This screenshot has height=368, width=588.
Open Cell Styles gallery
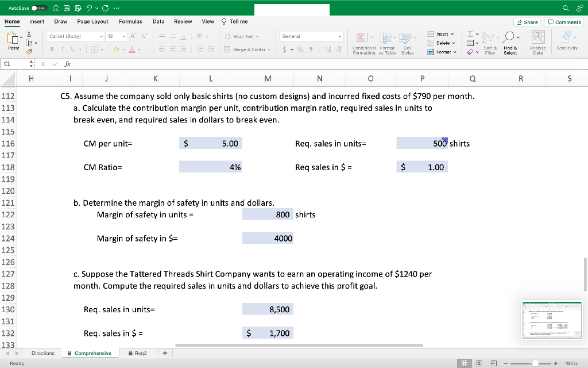[x=407, y=44]
